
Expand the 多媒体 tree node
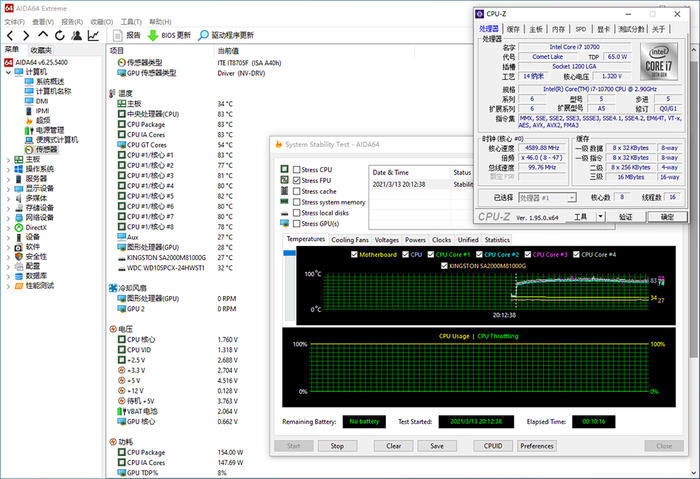tap(8, 198)
